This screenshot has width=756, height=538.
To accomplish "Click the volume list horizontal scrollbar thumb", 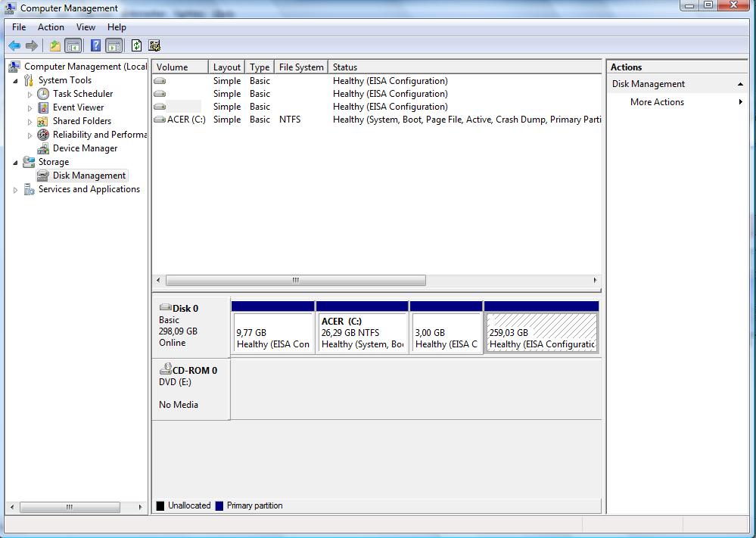I will point(296,280).
